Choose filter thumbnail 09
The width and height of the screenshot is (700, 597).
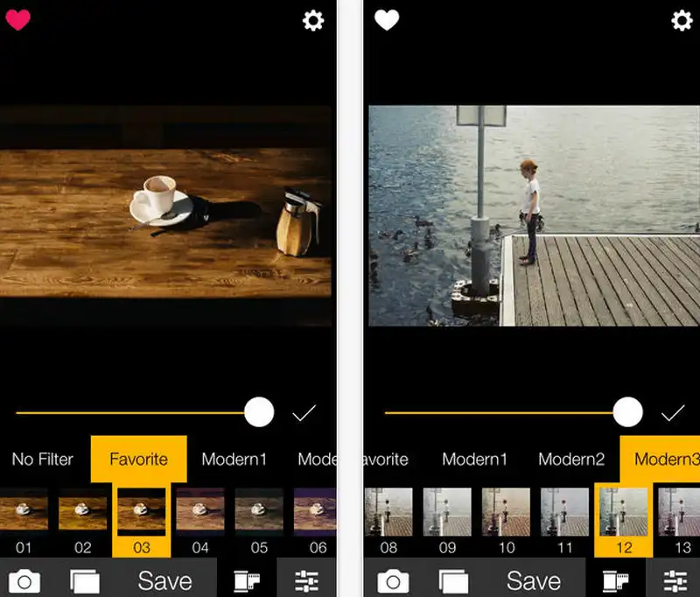tap(447, 512)
